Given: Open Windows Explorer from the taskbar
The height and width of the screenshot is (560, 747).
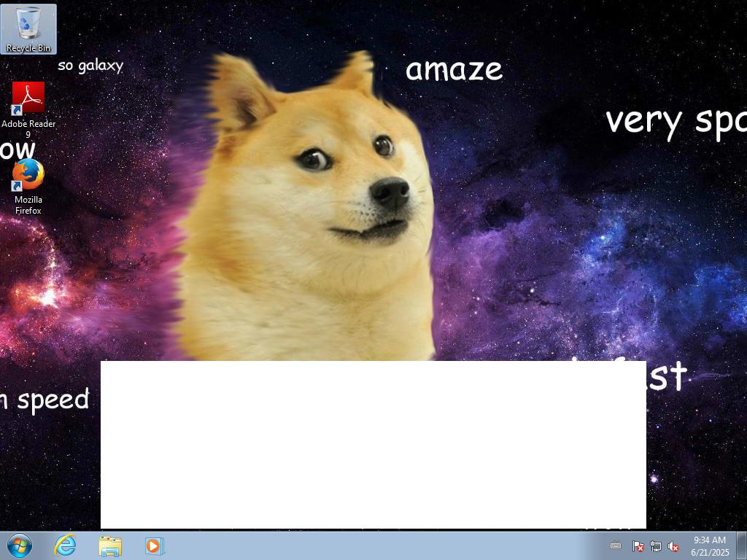Looking at the screenshot, I should (x=110, y=545).
